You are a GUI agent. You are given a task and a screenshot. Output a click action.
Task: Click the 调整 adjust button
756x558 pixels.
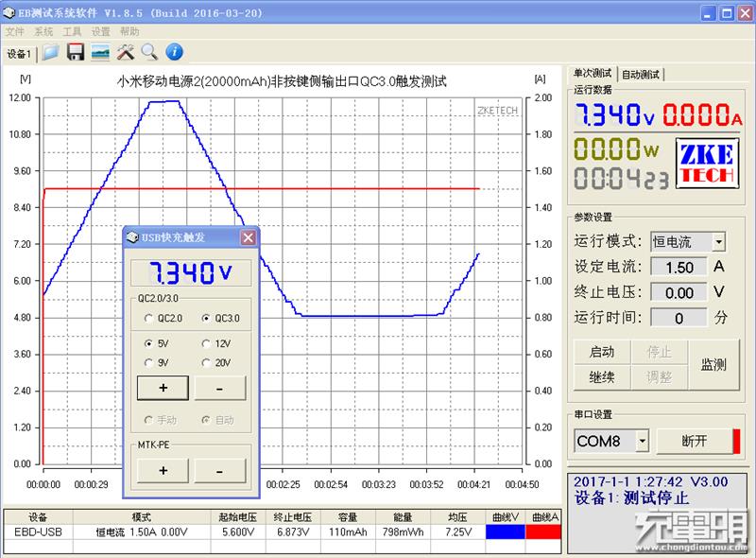tap(659, 377)
